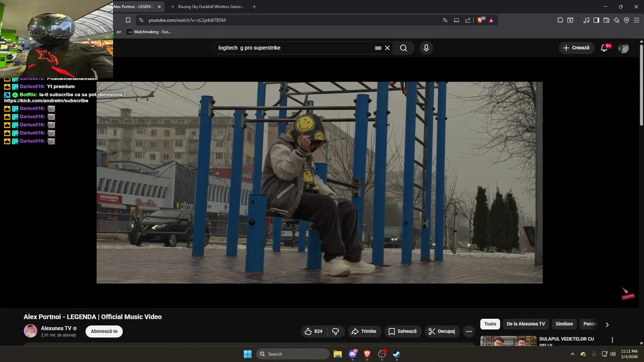Open YouTube account avatar menu
The height and width of the screenshot is (362, 644).
[623, 48]
